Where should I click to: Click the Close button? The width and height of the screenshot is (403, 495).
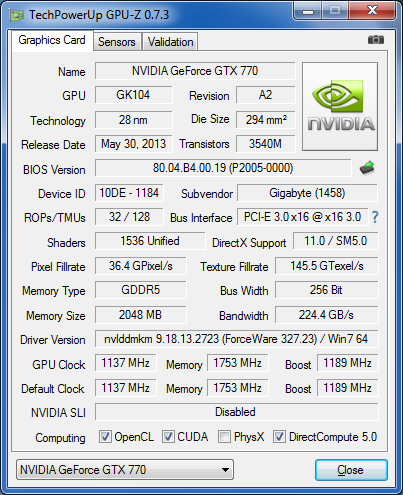(351, 470)
